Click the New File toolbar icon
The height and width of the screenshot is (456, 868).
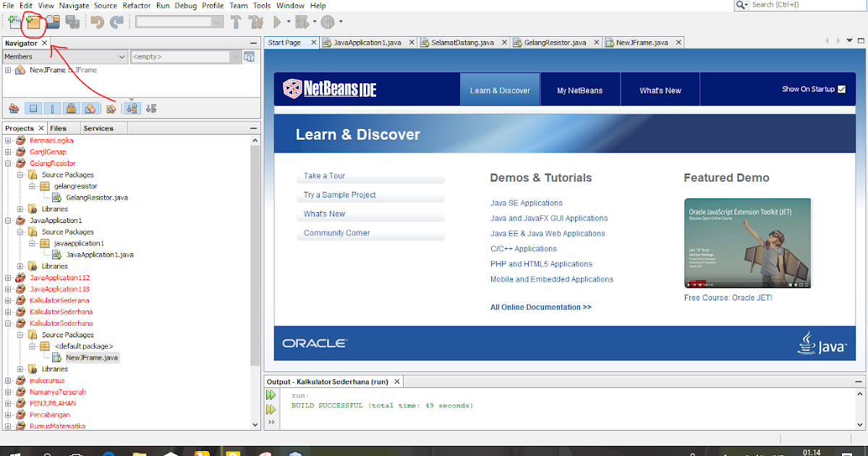(16, 22)
